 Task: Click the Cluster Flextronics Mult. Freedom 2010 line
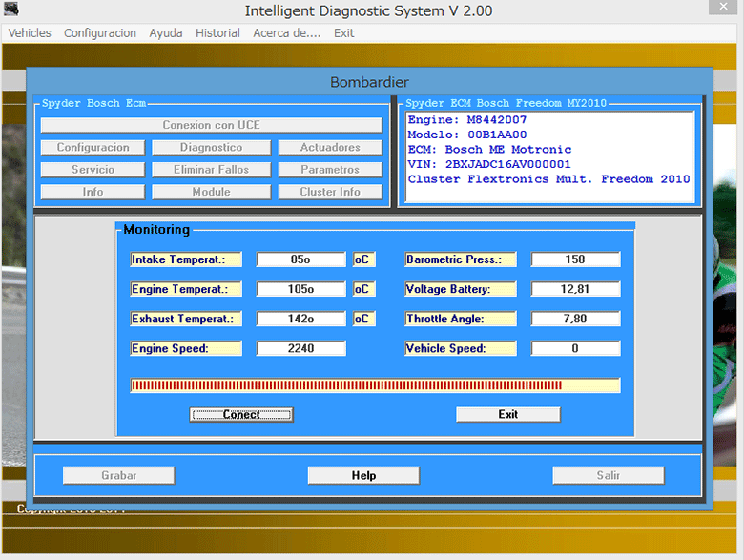548,179
